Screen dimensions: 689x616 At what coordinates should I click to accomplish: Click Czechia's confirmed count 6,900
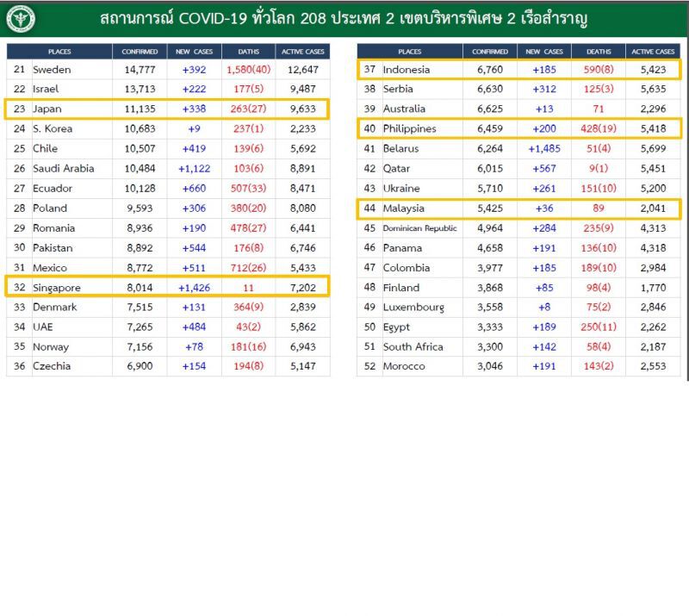pyautogui.click(x=140, y=366)
